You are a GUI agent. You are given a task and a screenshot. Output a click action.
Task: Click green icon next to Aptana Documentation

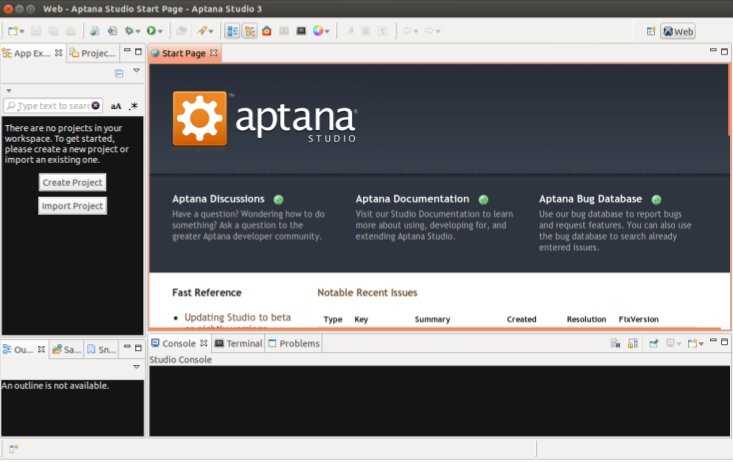[x=483, y=200]
